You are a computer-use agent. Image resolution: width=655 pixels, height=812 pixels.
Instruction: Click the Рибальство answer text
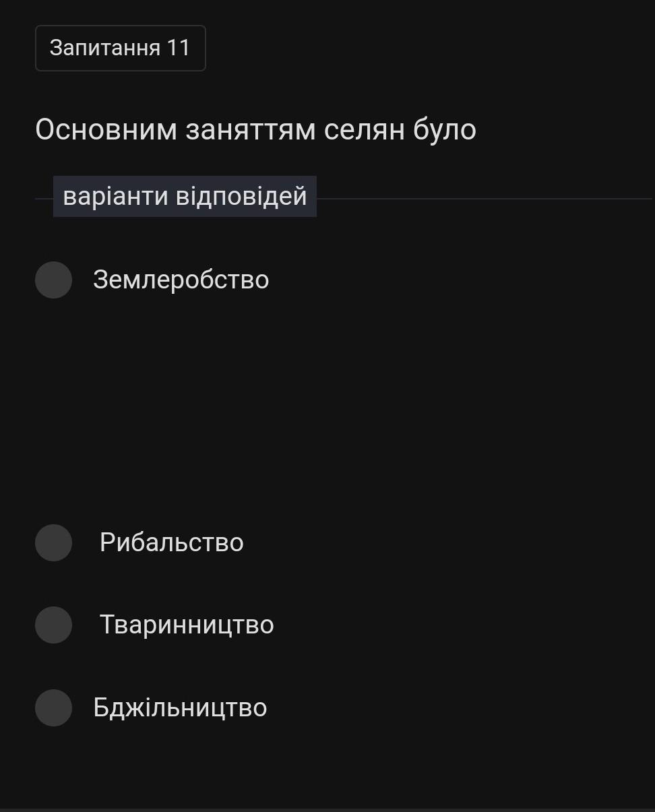(171, 542)
